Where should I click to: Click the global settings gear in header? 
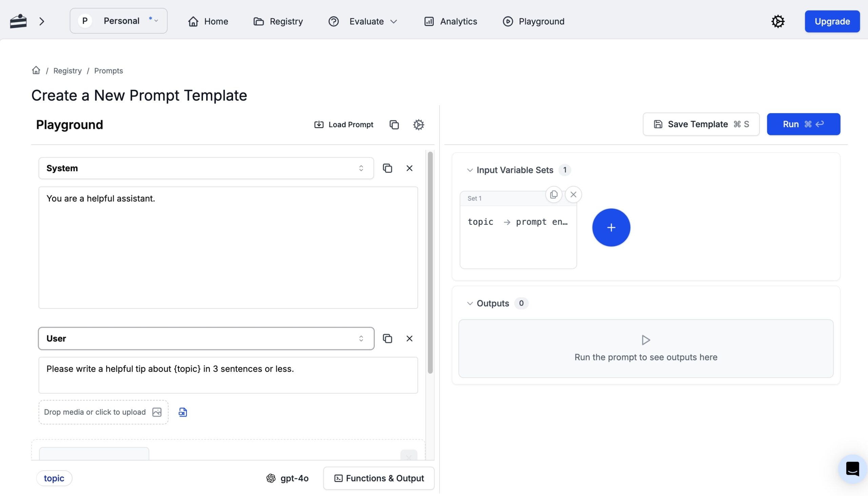[777, 21]
